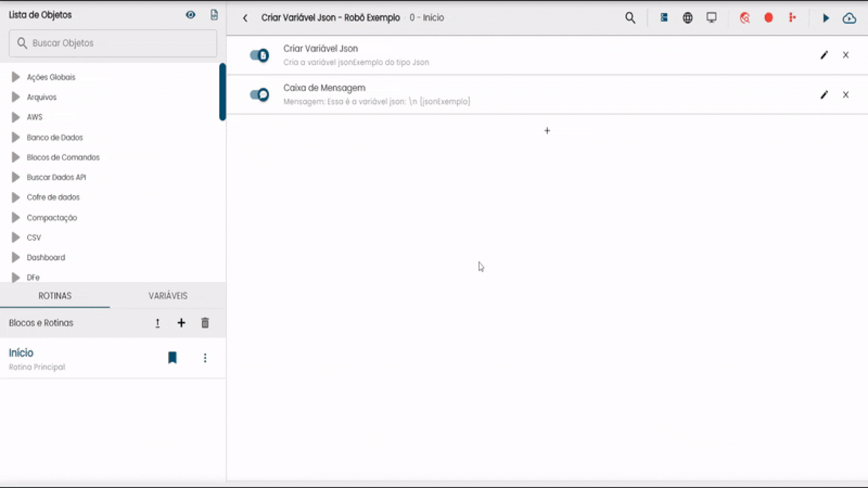Click the globe icon in toolbar
The height and width of the screenshot is (488, 868).
(688, 18)
